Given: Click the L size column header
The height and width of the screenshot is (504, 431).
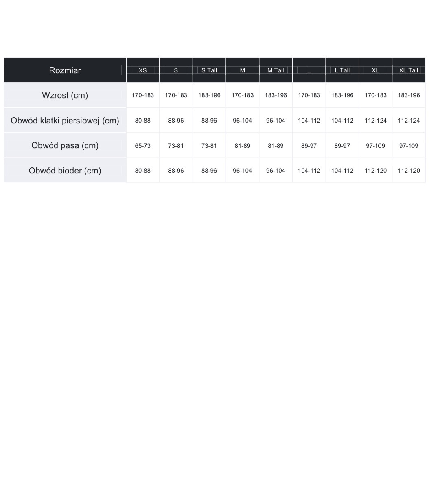Looking at the screenshot, I should [x=309, y=70].
